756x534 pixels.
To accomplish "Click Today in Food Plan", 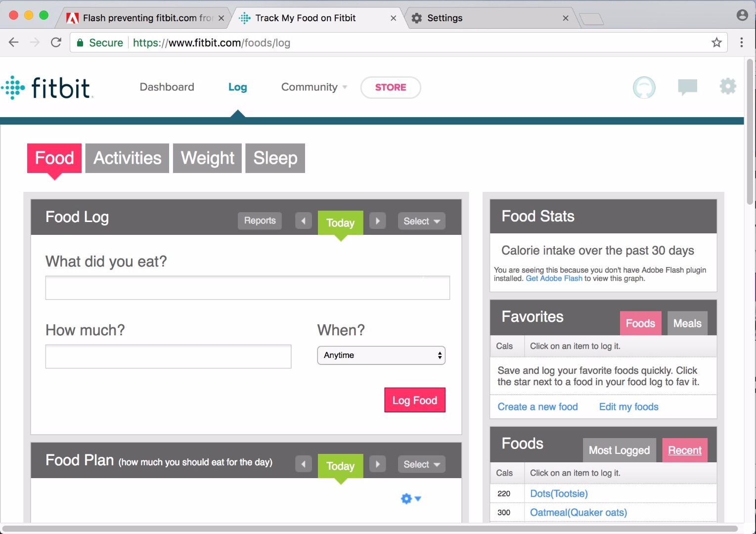I will 341,466.
